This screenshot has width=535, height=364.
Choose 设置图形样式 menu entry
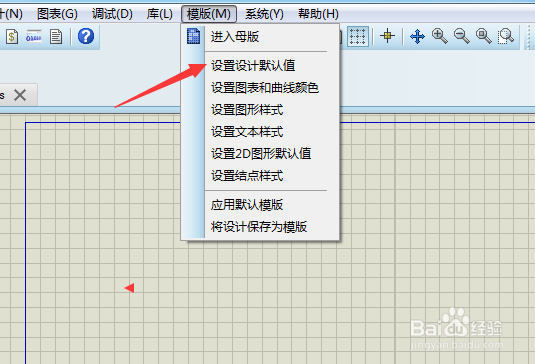coord(261,110)
